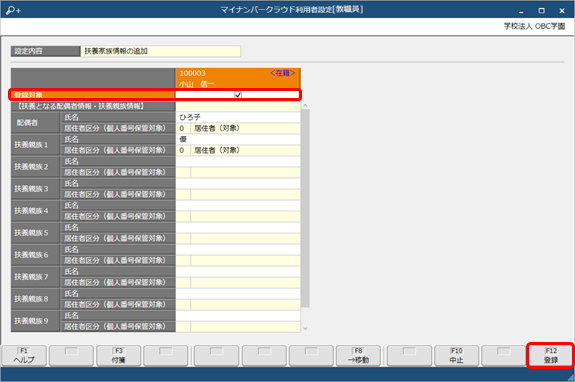575x382 pixels.
Task: Click the search-plus icon in title bar
Action: [13, 10]
